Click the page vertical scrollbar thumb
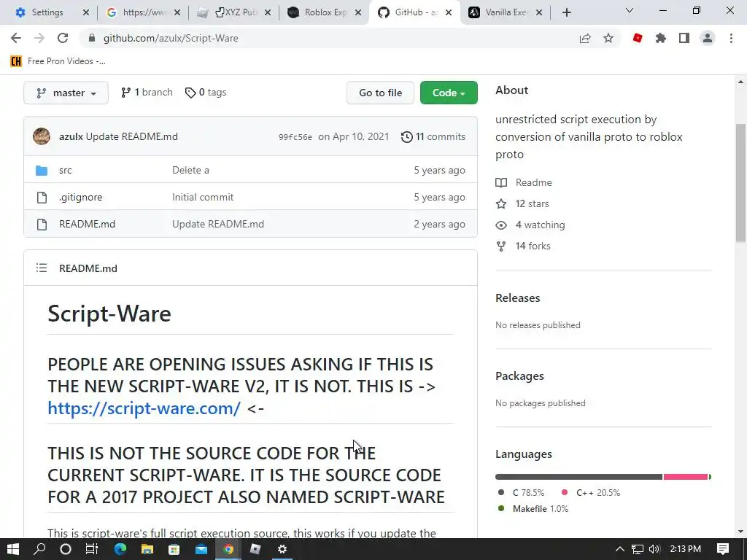This screenshot has width=747, height=560. pos(740,183)
